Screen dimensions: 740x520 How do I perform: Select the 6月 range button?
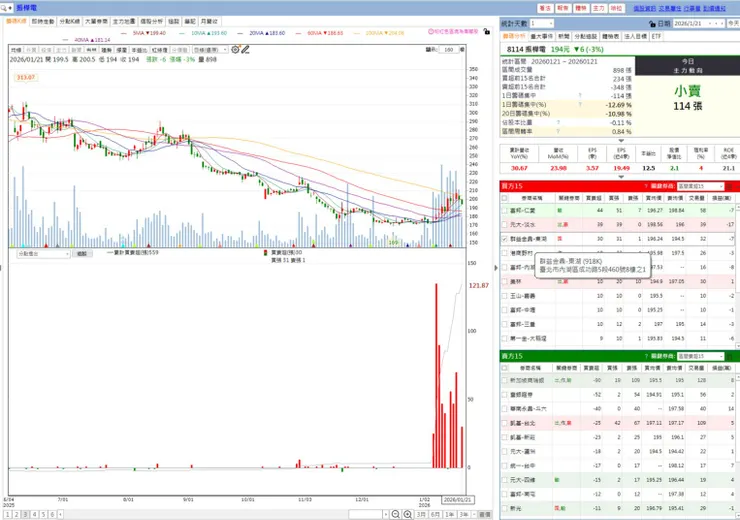click(x=435, y=514)
